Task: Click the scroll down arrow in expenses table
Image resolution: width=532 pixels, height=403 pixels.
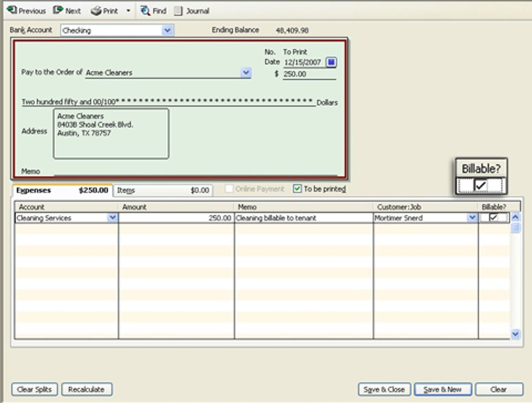Action: coord(515,334)
